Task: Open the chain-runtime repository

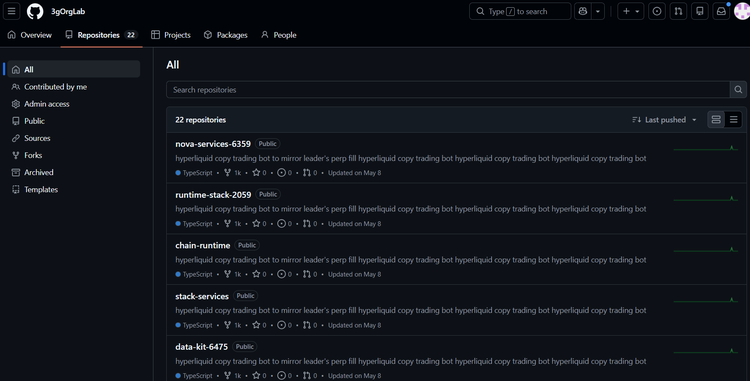Action: click(x=202, y=245)
